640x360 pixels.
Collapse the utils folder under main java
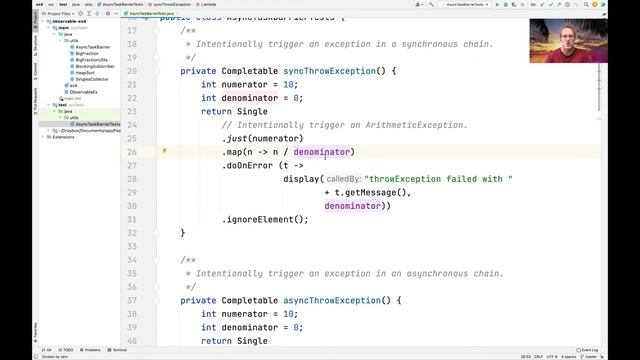point(60,40)
